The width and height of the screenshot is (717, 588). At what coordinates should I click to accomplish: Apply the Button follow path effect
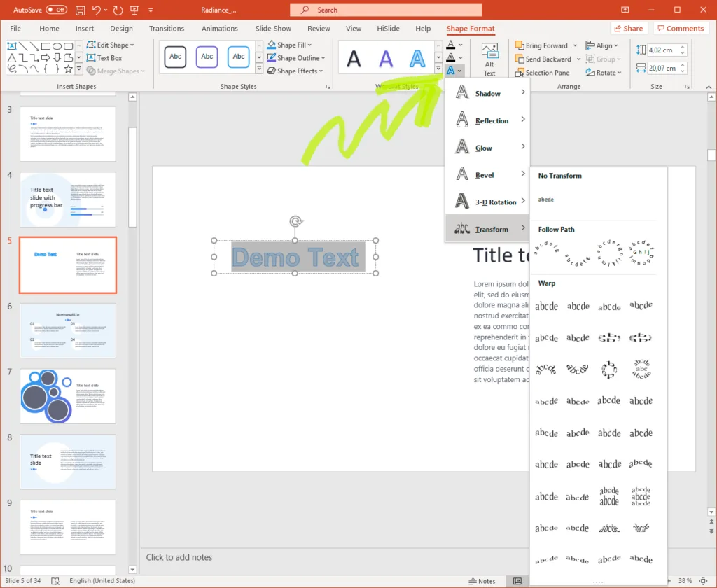641,253
